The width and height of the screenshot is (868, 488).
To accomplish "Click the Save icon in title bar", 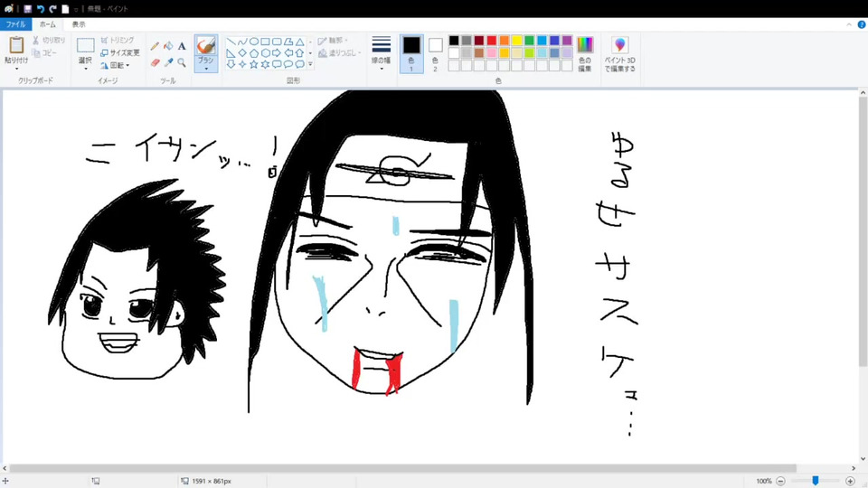I will 28,9.
